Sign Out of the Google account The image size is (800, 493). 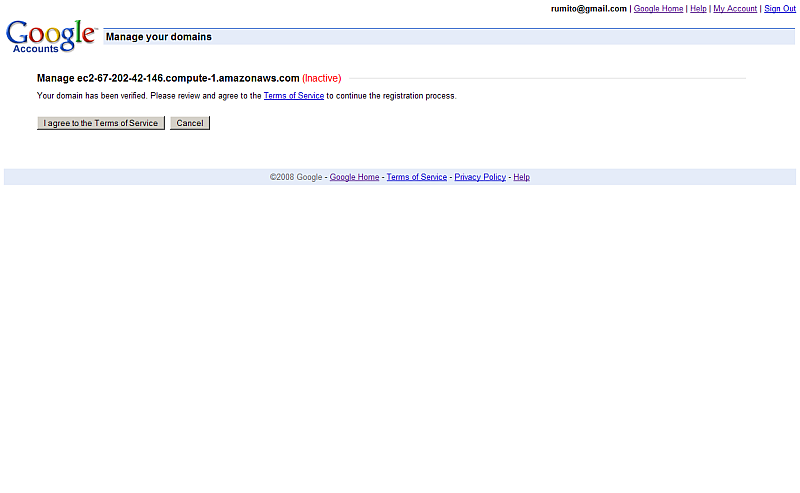coord(780,9)
